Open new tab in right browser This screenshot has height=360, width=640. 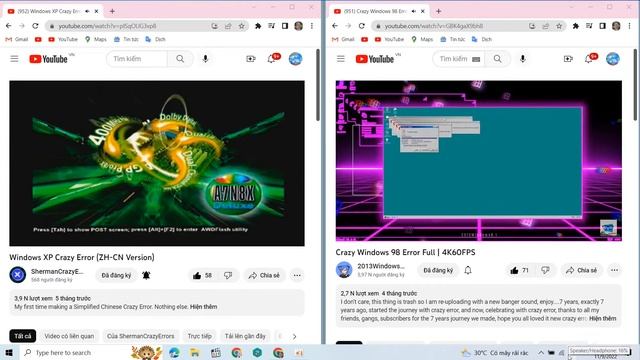coord(438,11)
